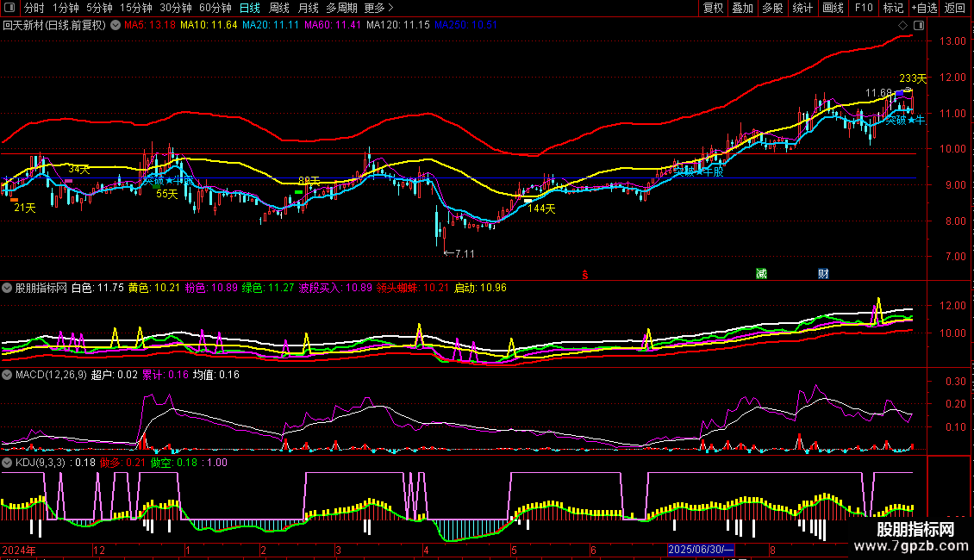974x560 pixels.
Task: Click the MA20: 11.11 label
Action: coord(271,26)
